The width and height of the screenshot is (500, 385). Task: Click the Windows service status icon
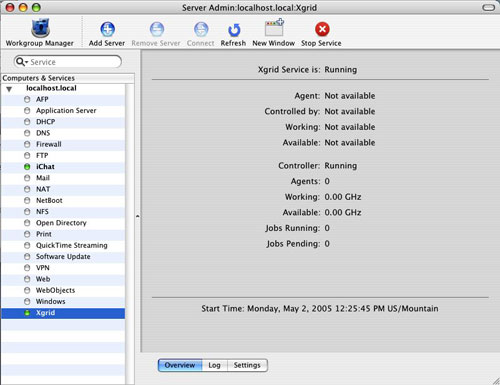(x=27, y=301)
